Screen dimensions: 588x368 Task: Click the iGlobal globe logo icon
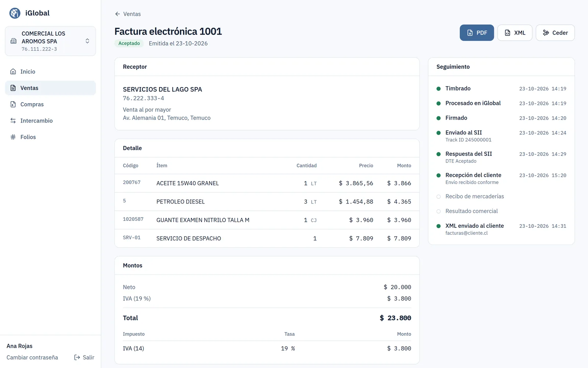15,13
